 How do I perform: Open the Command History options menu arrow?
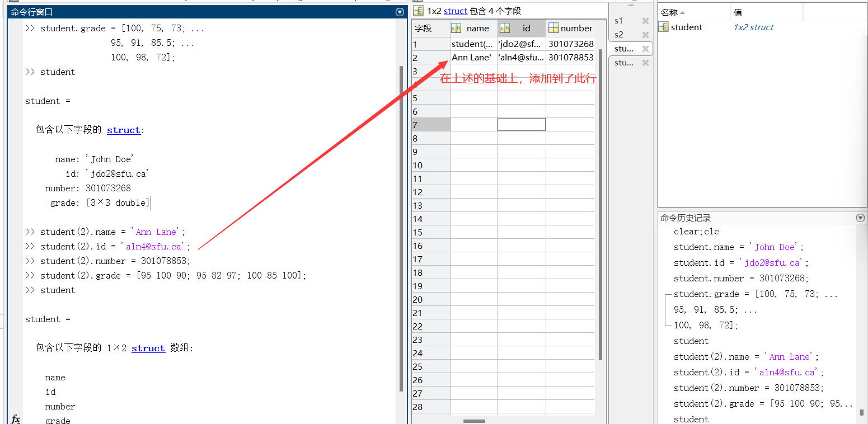pyautogui.click(x=860, y=218)
